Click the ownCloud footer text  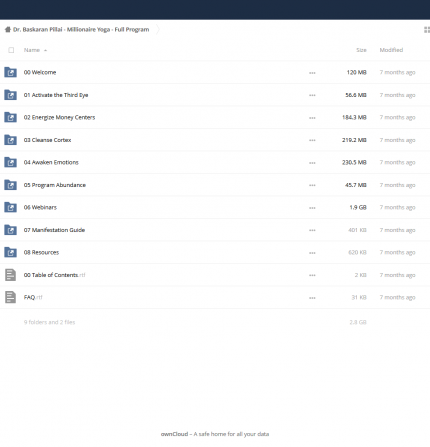[x=215, y=434]
